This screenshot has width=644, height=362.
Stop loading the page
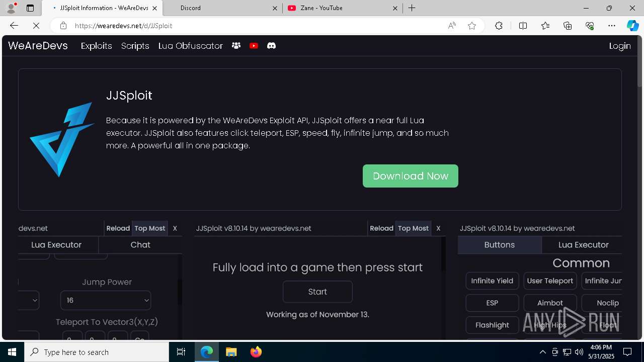tap(35, 26)
